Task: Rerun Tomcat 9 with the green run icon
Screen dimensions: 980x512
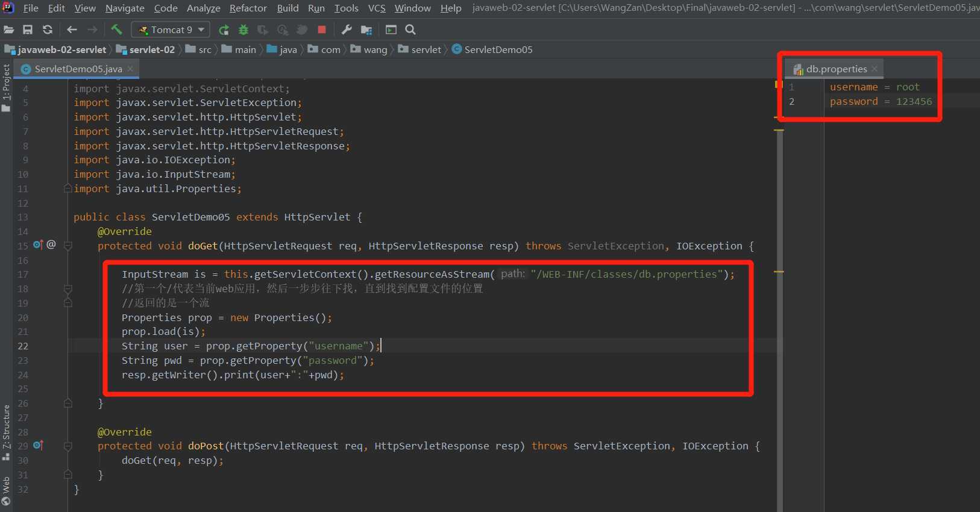Action: (224, 30)
